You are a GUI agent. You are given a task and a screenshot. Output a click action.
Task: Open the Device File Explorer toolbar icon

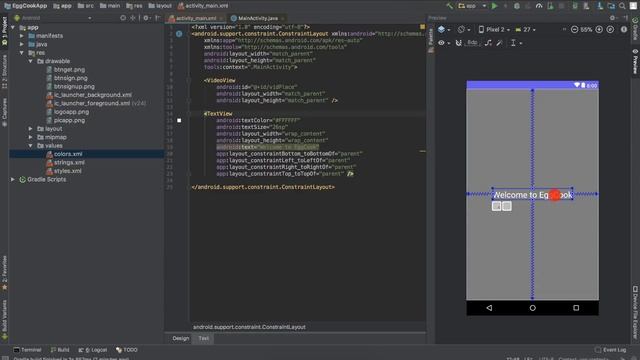tap(635, 313)
